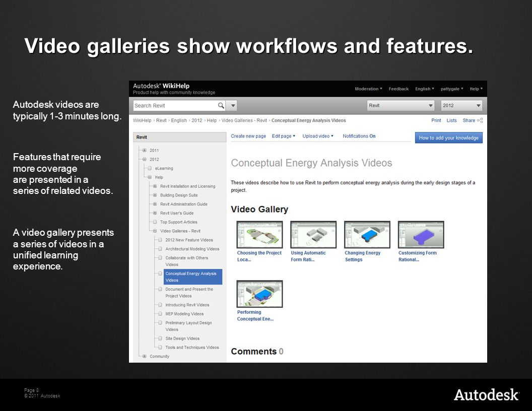Open the Moderation menu

pyautogui.click(x=368, y=89)
